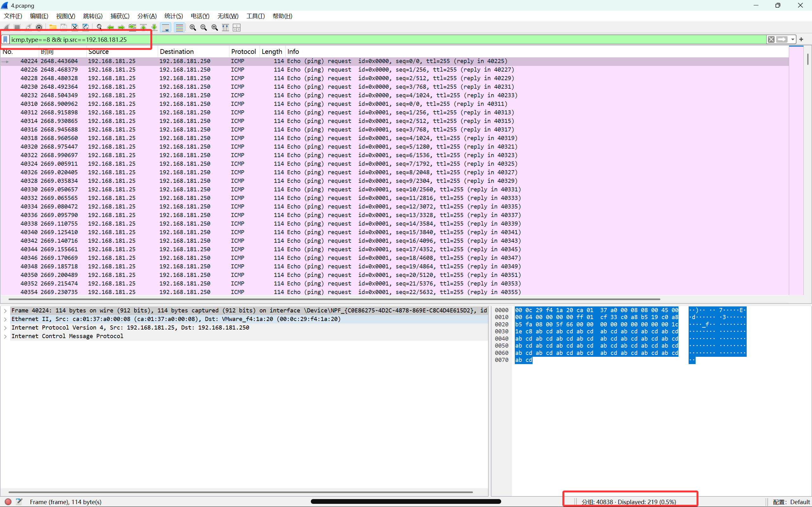
Task: Toggle packet list colorization button
Action: coord(180,28)
